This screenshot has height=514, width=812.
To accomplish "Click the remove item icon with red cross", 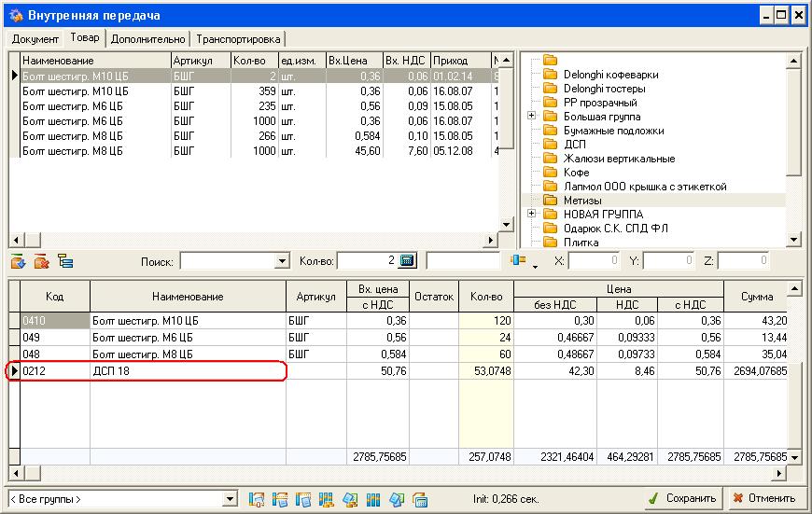I will (x=41, y=261).
